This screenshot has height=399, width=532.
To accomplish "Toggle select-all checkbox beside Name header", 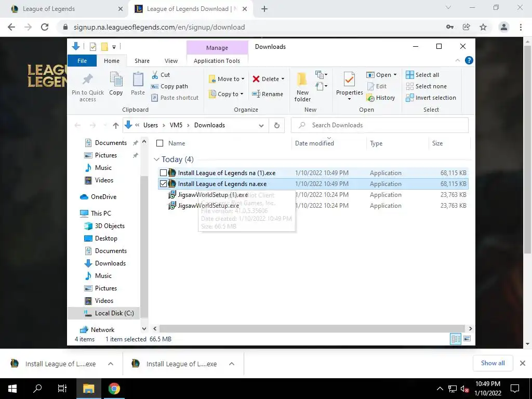I will click(x=160, y=143).
